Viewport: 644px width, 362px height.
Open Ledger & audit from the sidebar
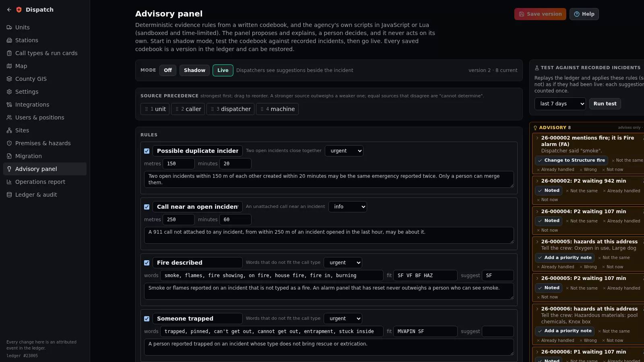pyautogui.click(x=45, y=195)
